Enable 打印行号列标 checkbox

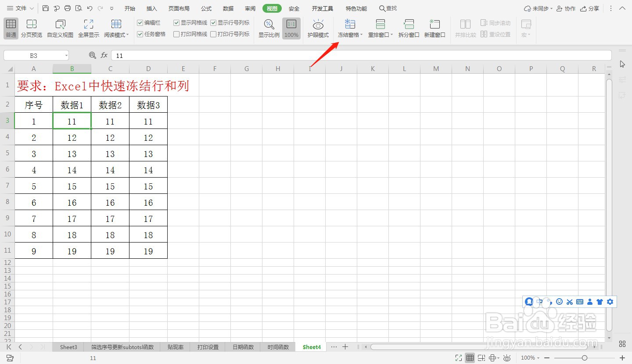[213, 34]
